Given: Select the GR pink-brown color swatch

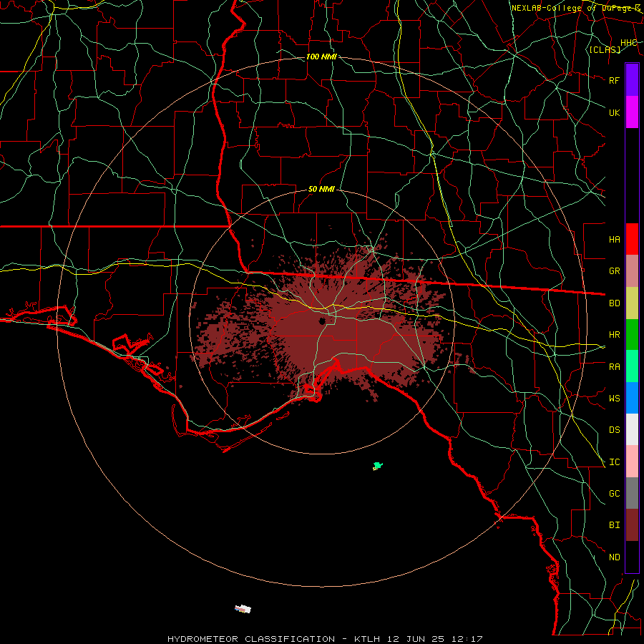Looking at the screenshot, I should pyautogui.click(x=632, y=271).
